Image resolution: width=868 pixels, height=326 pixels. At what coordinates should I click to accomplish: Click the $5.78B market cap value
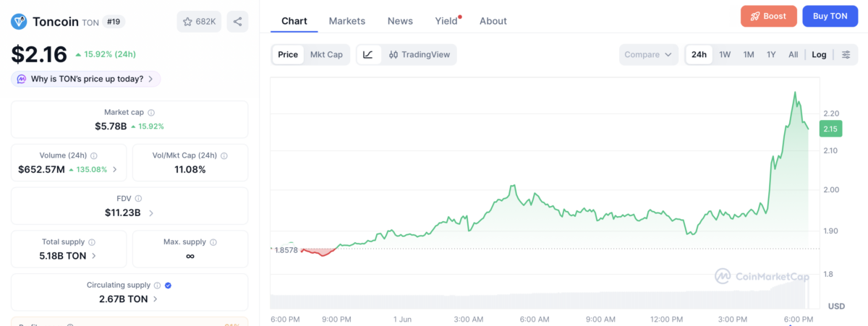(x=111, y=126)
